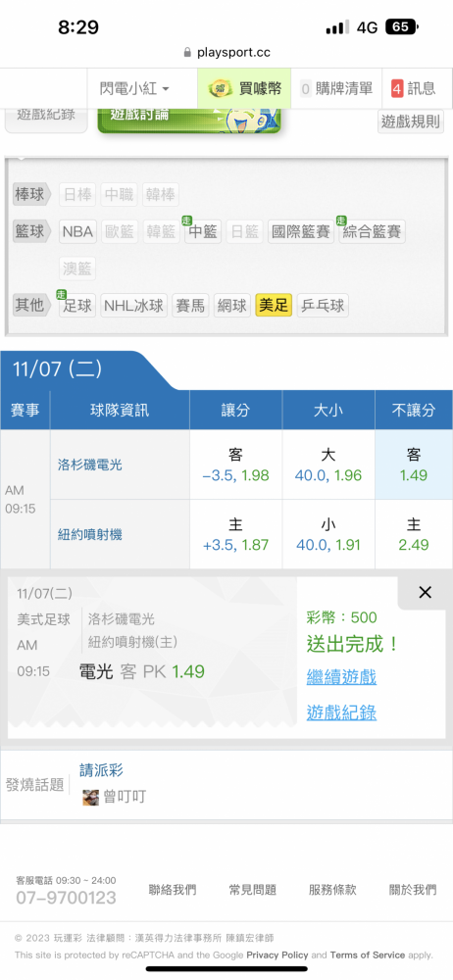Select the 美足 sport tab
This screenshot has height=980, width=453.
(x=274, y=305)
